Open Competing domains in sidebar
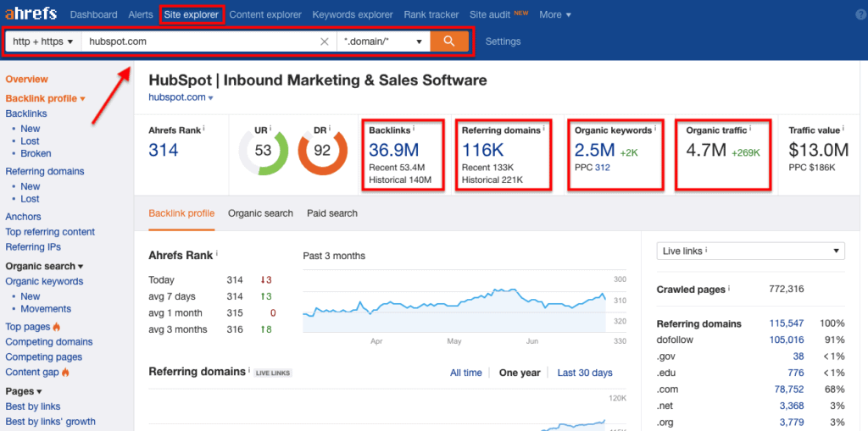Viewport: 868px width, 431px height. click(x=49, y=342)
